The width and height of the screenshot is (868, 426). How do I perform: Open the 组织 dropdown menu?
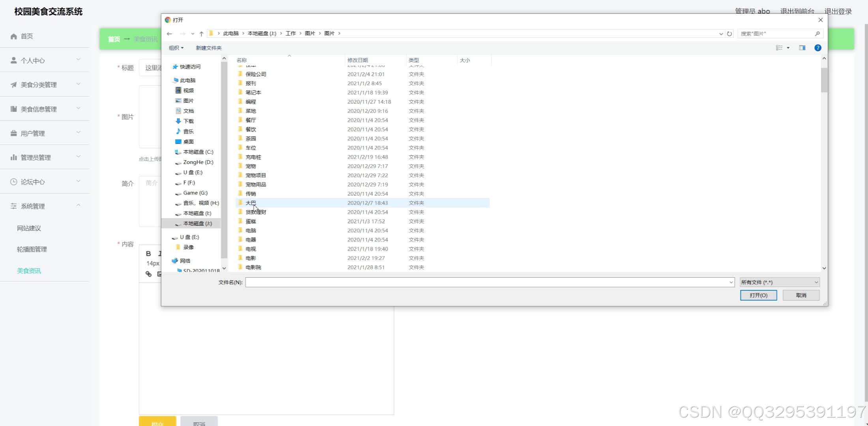(176, 48)
